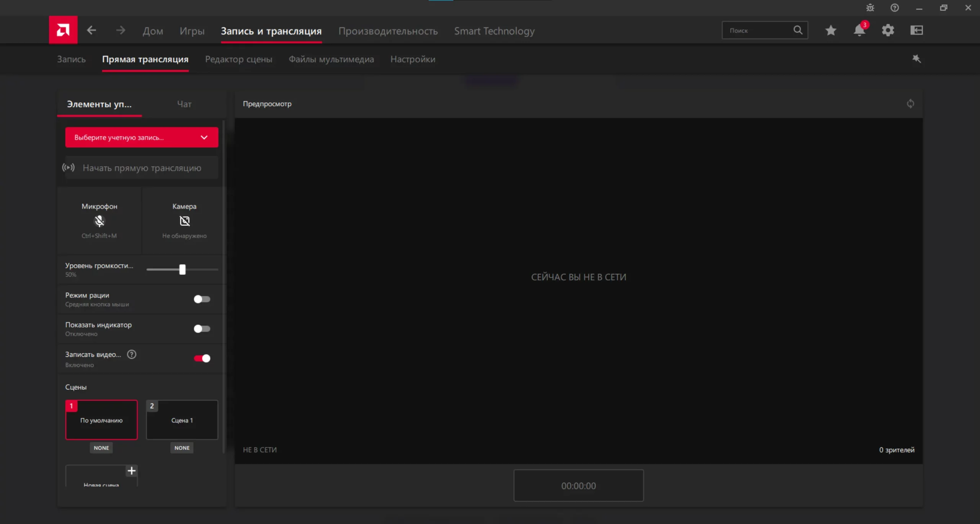Open NONE dropdown under Сцена 1

182,448
